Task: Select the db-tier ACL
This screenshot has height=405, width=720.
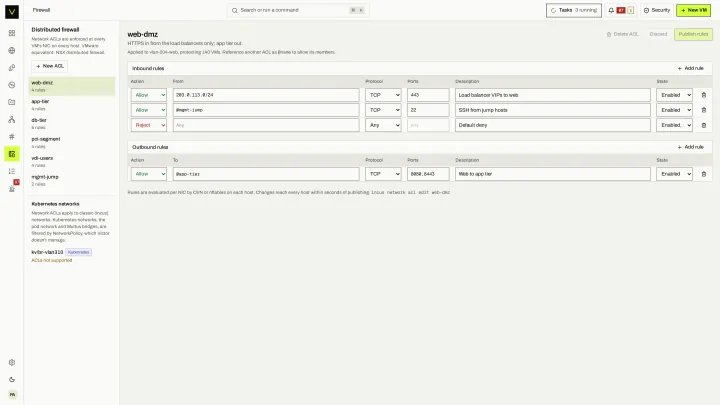Action: coord(72,124)
